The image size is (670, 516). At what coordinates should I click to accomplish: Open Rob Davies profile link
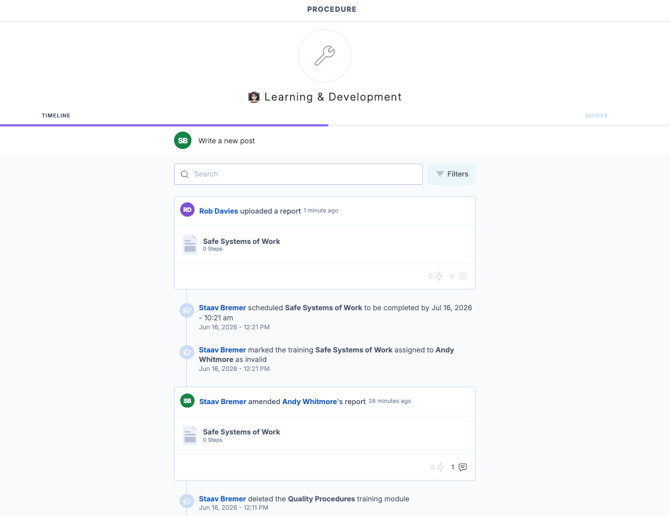[218, 211]
